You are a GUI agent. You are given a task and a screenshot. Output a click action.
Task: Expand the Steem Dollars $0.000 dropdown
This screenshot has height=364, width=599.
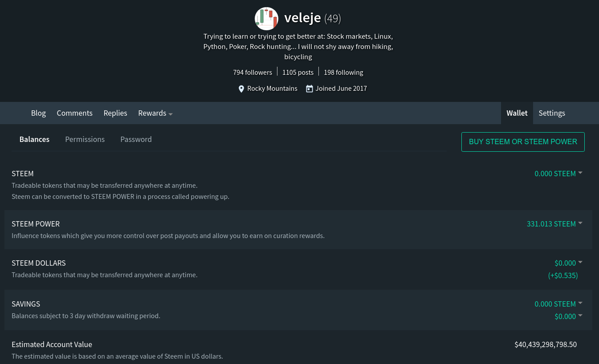click(x=568, y=263)
